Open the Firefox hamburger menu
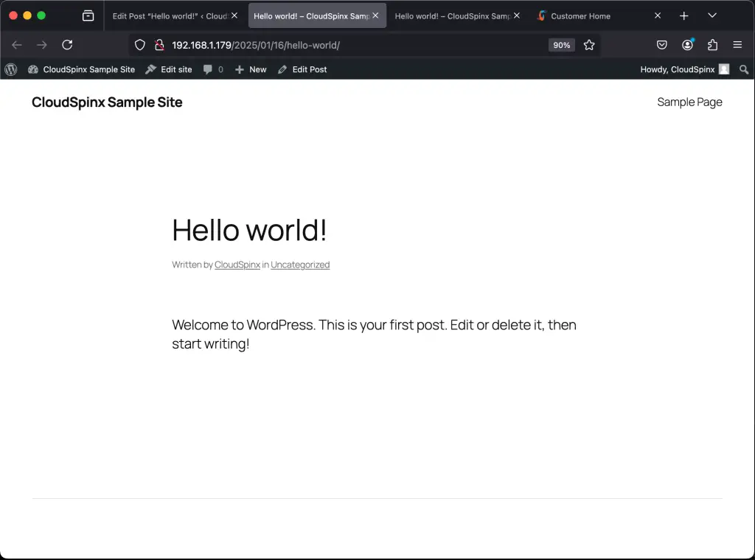The image size is (755, 560). pyautogui.click(x=737, y=45)
